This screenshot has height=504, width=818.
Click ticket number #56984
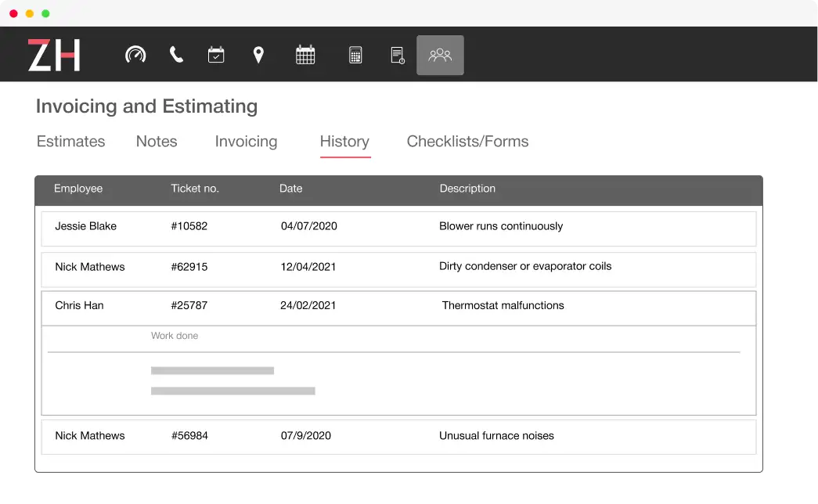(x=189, y=436)
